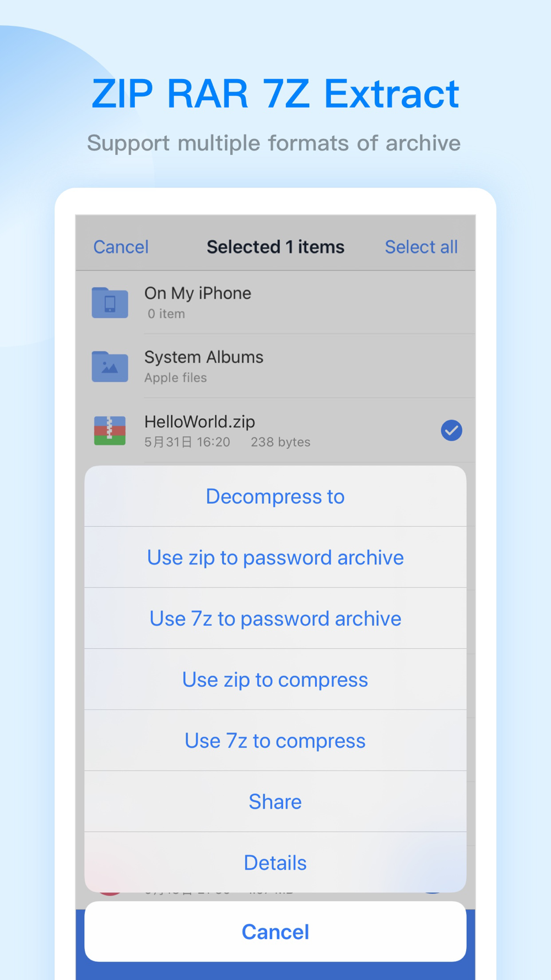Select Use 7z to password archive
The width and height of the screenshot is (551, 980).
(275, 619)
